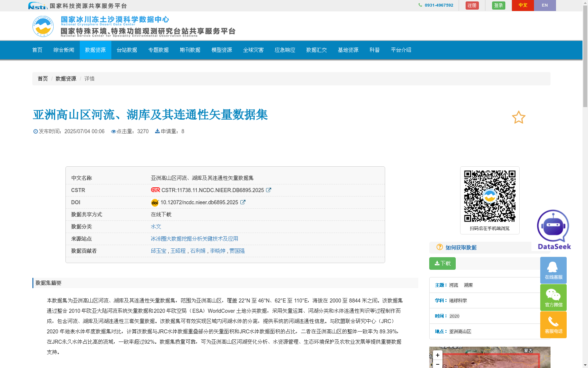Screen dimensions: 588x368
Task: Click the 河流 subject tag
Action: tap(453, 285)
